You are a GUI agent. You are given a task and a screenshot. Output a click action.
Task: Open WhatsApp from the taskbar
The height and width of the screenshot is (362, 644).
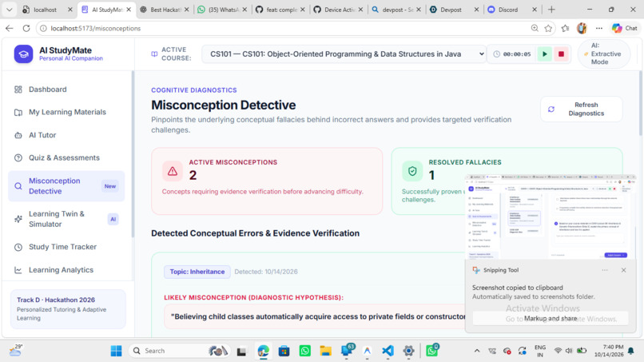[x=304, y=351]
